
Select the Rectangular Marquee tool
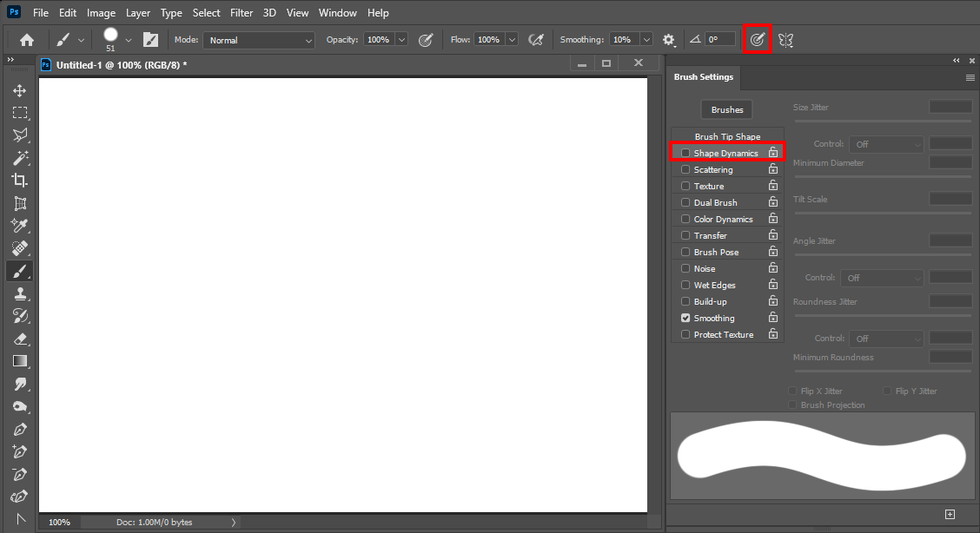click(x=20, y=112)
